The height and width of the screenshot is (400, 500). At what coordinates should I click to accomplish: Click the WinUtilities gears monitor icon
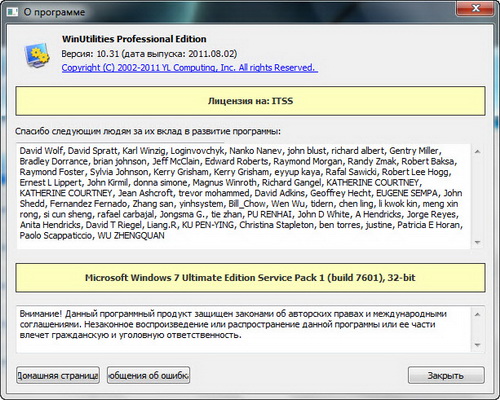tap(37, 56)
